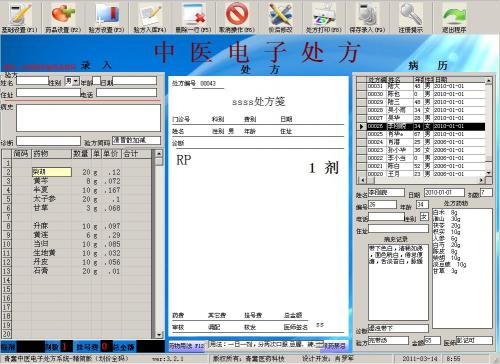Viewport: 500px width, 364px height.
Task: Click the 药物 column header in drug grid
Action: pos(52,154)
